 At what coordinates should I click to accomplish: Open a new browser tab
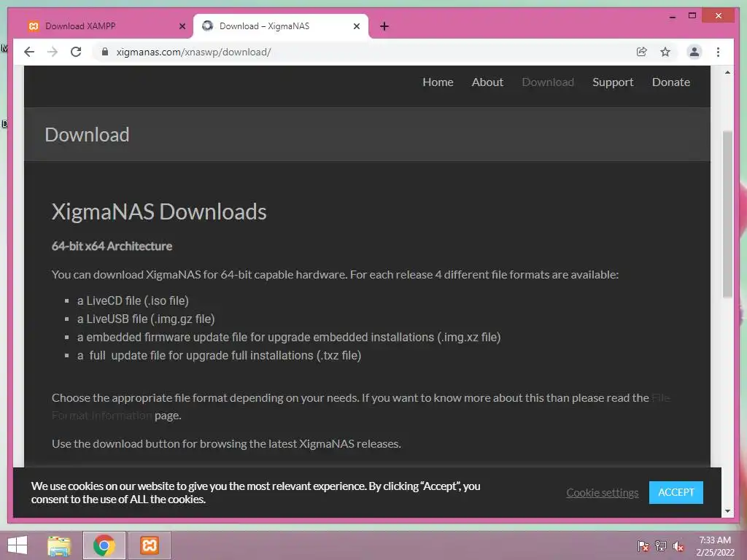[x=384, y=26]
